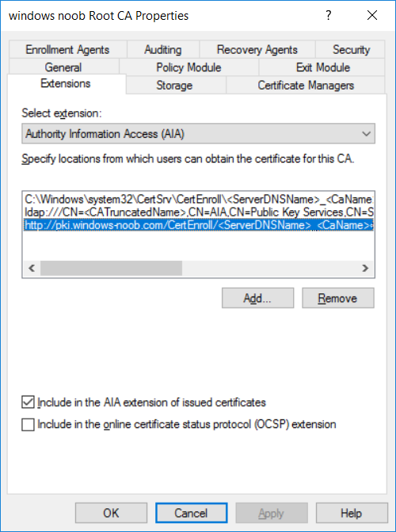Close the Root CA Properties dialog
The height and width of the screenshot is (532, 396).
pyautogui.click(x=372, y=15)
